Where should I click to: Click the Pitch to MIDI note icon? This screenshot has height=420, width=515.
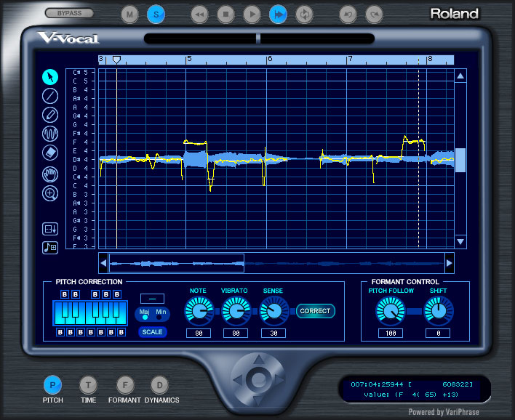50,247
